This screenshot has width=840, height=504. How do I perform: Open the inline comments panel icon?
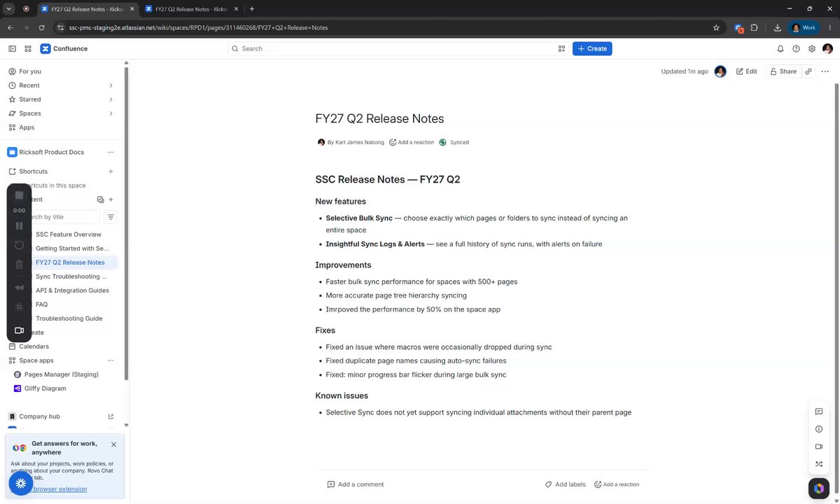(818, 412)
